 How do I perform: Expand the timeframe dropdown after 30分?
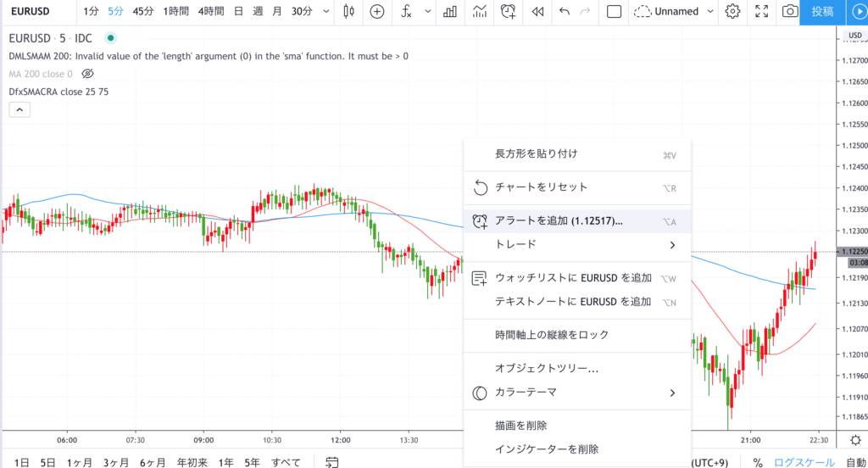[326, 12]
